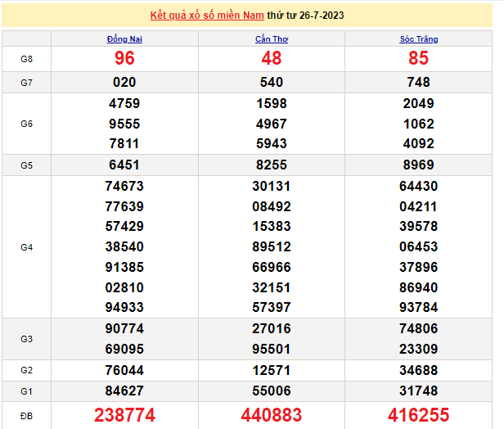Screen dimensions: 504x429
Task: Select the G2 result 12571
Action: [x=271, y=370]
